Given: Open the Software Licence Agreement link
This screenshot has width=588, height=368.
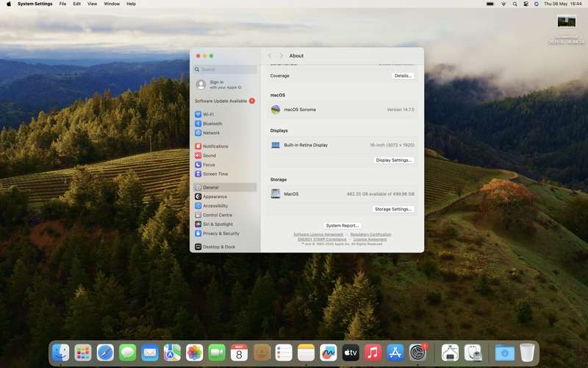Looking at the screenshot, I should 318,234.
